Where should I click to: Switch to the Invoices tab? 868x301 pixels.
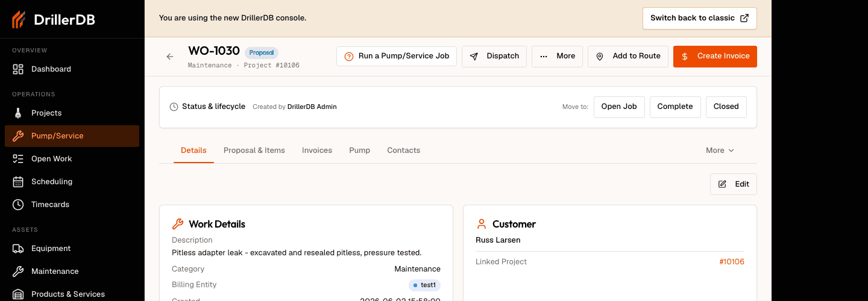317,150
